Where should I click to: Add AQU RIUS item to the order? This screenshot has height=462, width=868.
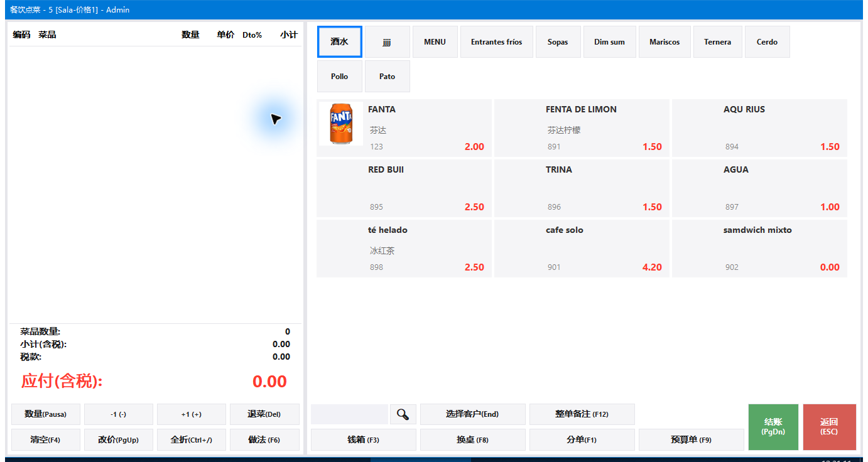pos(759,128)
